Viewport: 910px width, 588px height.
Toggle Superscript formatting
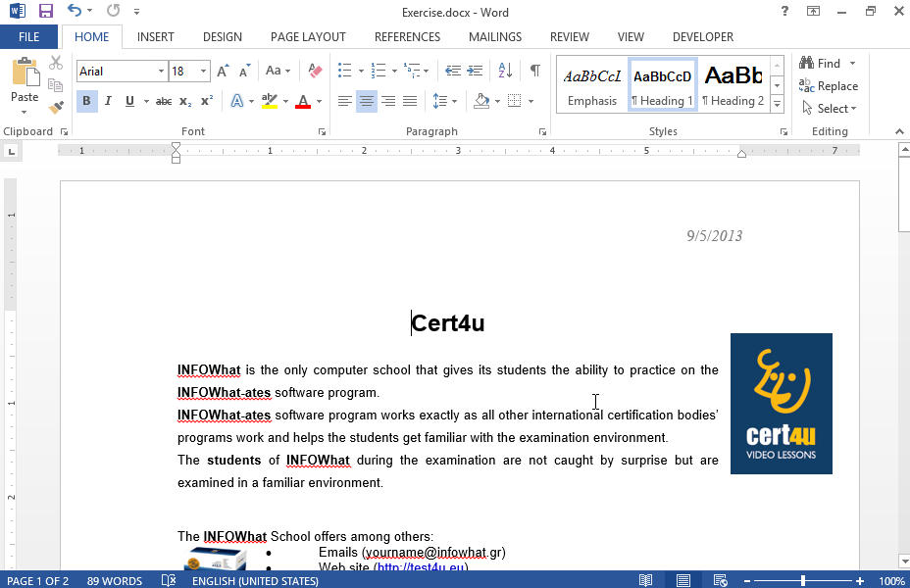pos(207,102)
